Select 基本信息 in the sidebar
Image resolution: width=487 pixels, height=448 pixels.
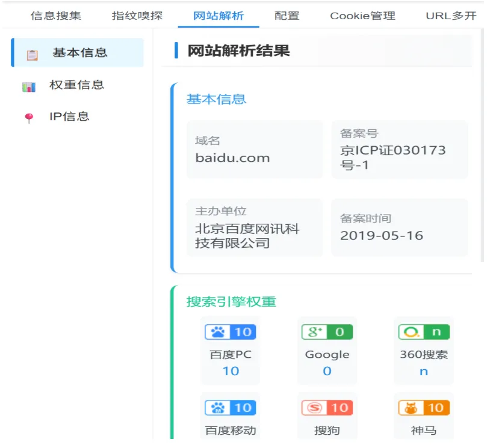click(x=77, y=52)
